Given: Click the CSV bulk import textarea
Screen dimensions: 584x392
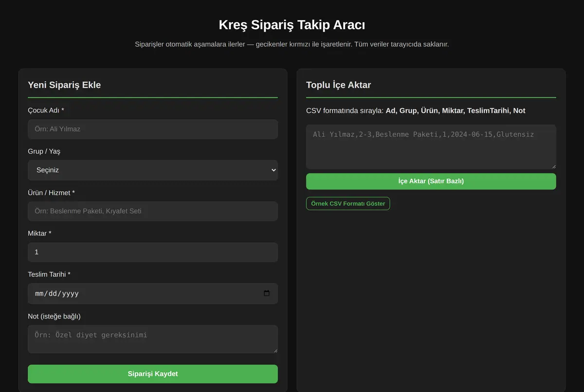Looking at the screenshot, I should (x=431, y=147).
